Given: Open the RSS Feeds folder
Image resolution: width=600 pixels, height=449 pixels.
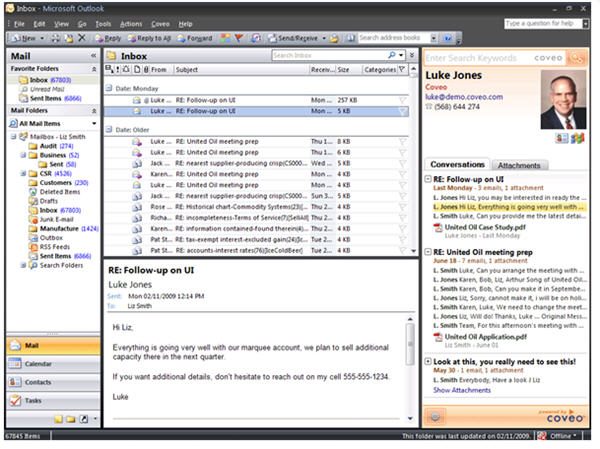Looking at the screenshot, I should pyautogui.click(x=49, y=247).
